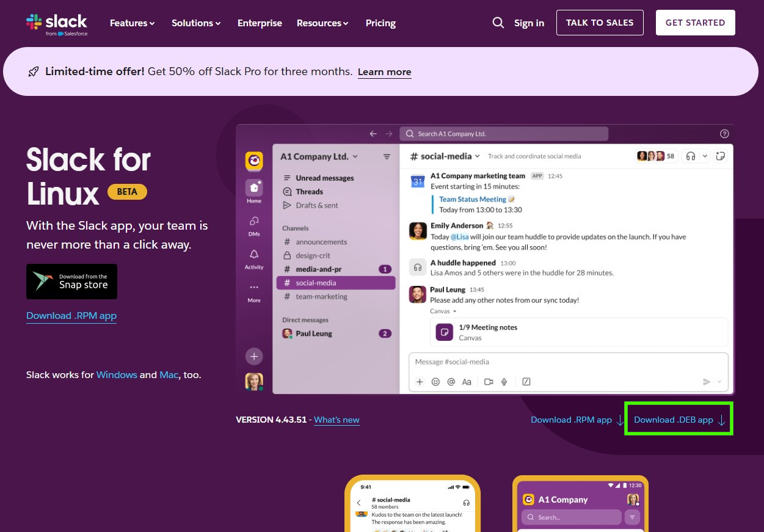Image resolution: width=764 pixels, height=532 pixels.
Task: Click the Activity bell icon
Action: pos(254,254)
